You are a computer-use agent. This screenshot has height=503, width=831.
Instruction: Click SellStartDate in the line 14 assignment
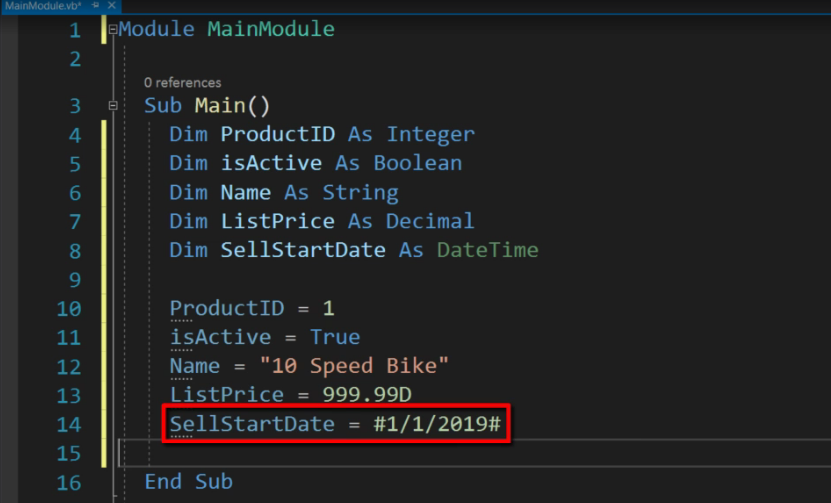pyautogui.click(x=252, y=424)
